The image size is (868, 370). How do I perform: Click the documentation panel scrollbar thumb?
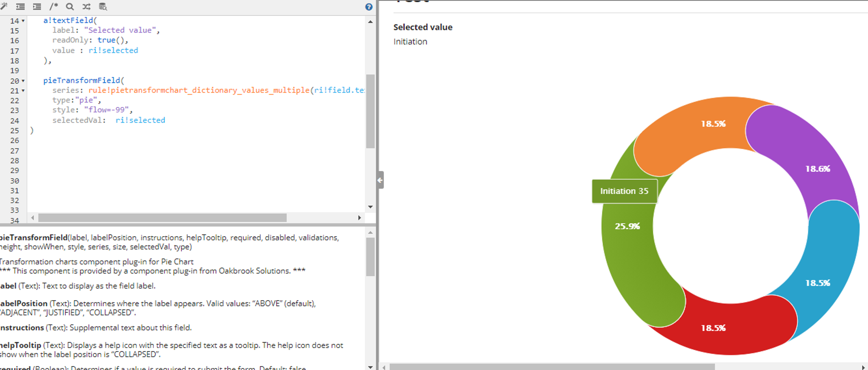(x=370, y=257)
